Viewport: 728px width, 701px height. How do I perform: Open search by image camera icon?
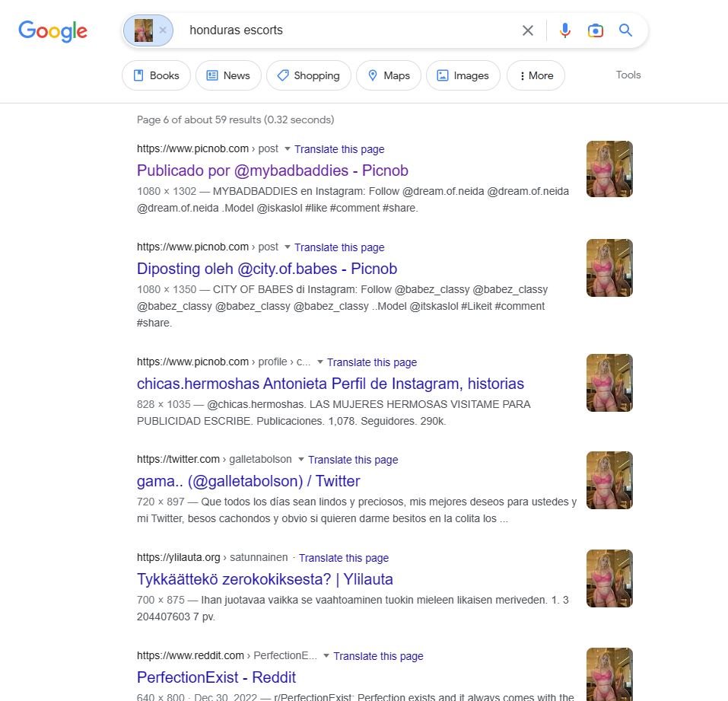coord(595,30)
